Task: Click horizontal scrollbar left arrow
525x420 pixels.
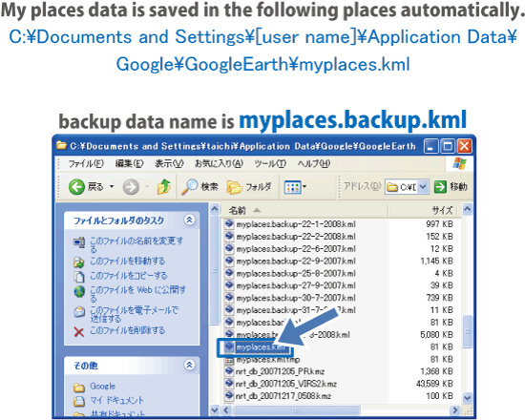Action: [x=226, y=409]
